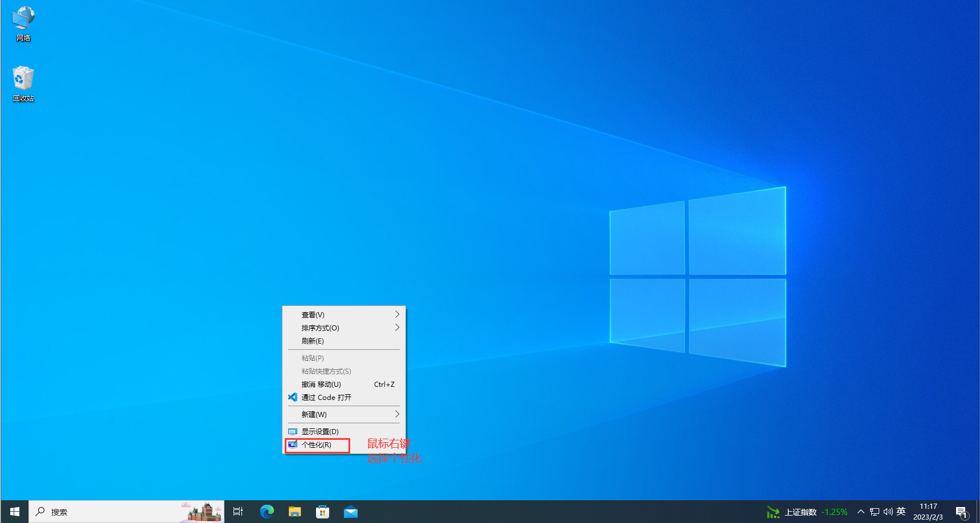
Task: Choose 个性化(R) in the context menu
Action: tap(344, 444)
